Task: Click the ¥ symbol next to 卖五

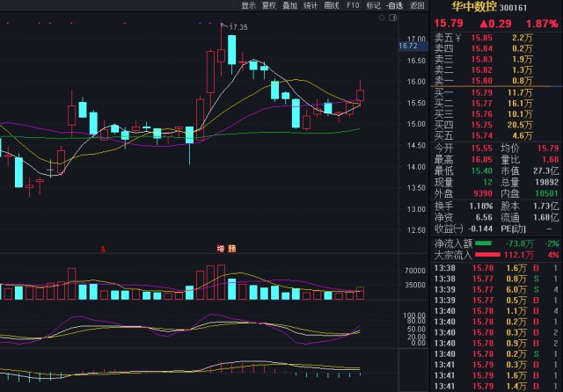Action: pyautogui.click(x=458, y=39)
